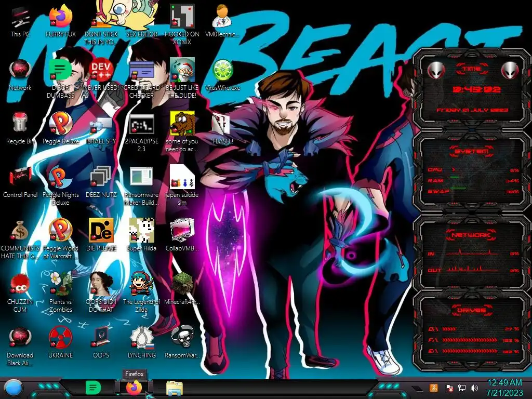The height and width of the screenshot is (399, 532).
Task: Click the DRIVES gadget header
Action: point(471,310)
